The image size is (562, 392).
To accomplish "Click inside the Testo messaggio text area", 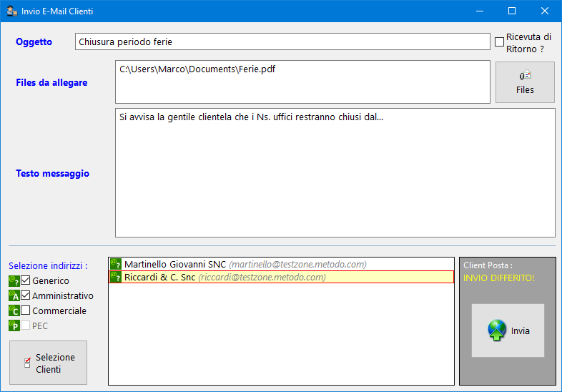I will (x=335, y=179).
